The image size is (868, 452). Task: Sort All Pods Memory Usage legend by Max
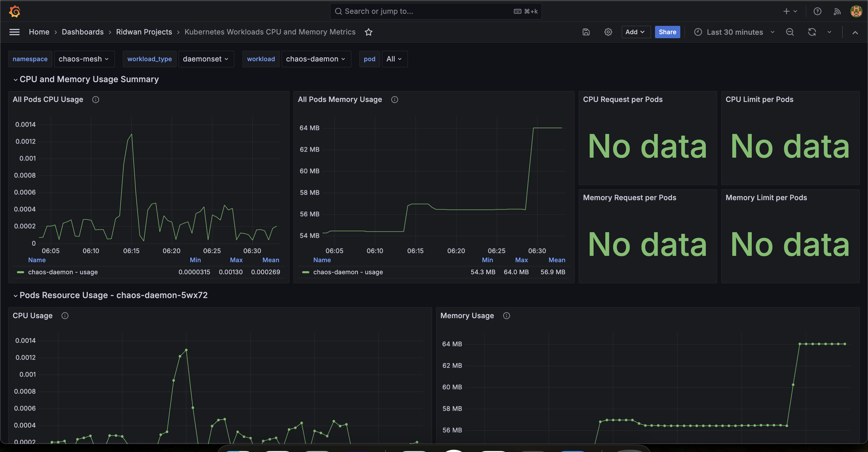(x=521, y=260)
